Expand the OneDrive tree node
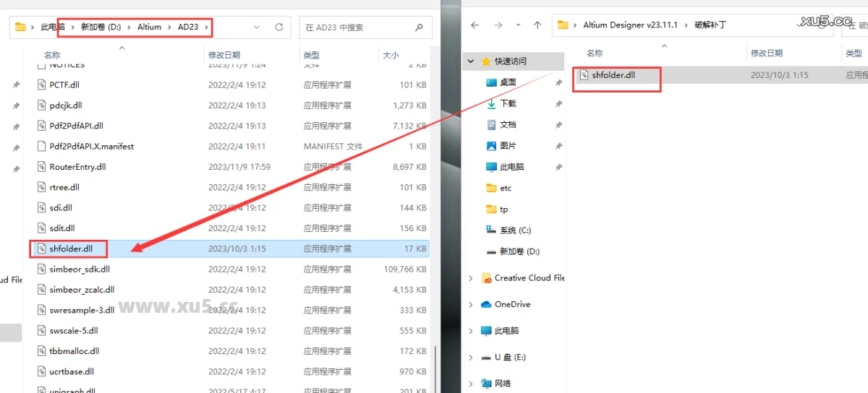The height and width of the screenshot is (393, 868). [x=472, y=304]
